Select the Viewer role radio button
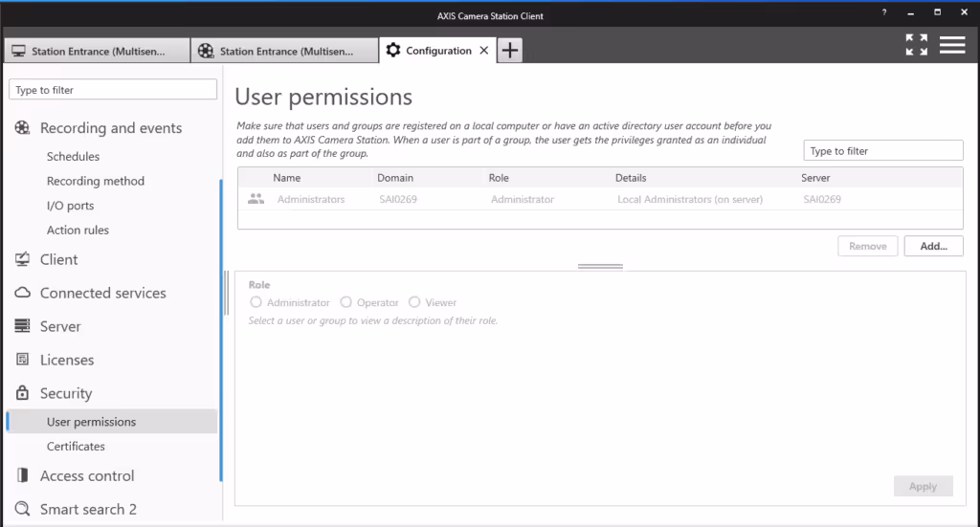 (x=414, y=302)
